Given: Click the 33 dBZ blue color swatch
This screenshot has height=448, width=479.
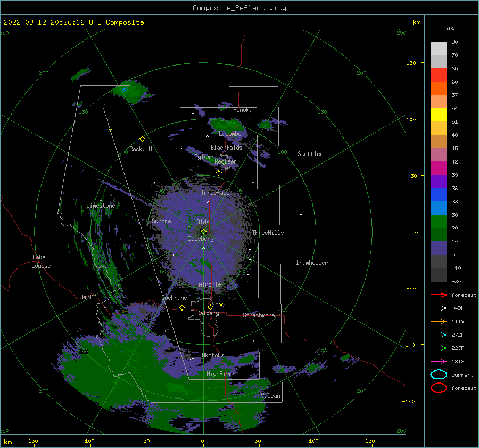Looking at the screenshot, I should [x=439, y=208].
